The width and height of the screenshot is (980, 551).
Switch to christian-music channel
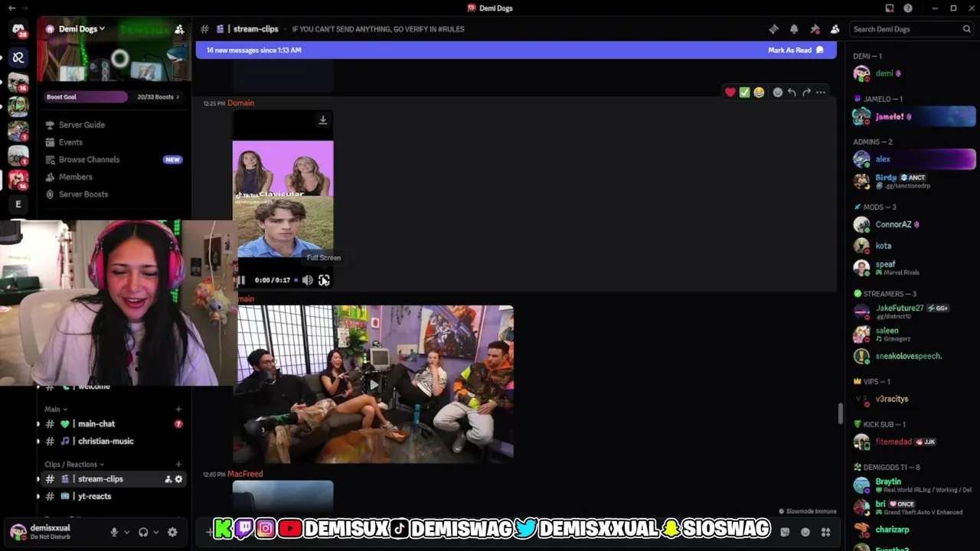tap(113, 442)
